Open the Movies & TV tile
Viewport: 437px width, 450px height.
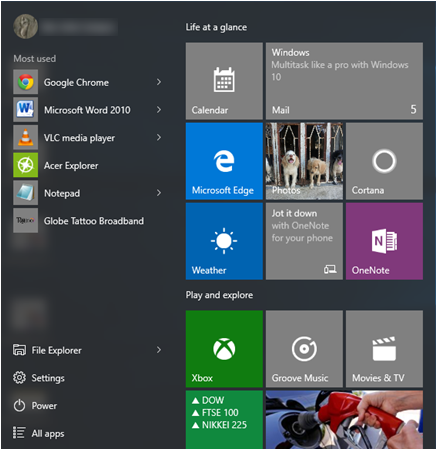tap(384, 349)
